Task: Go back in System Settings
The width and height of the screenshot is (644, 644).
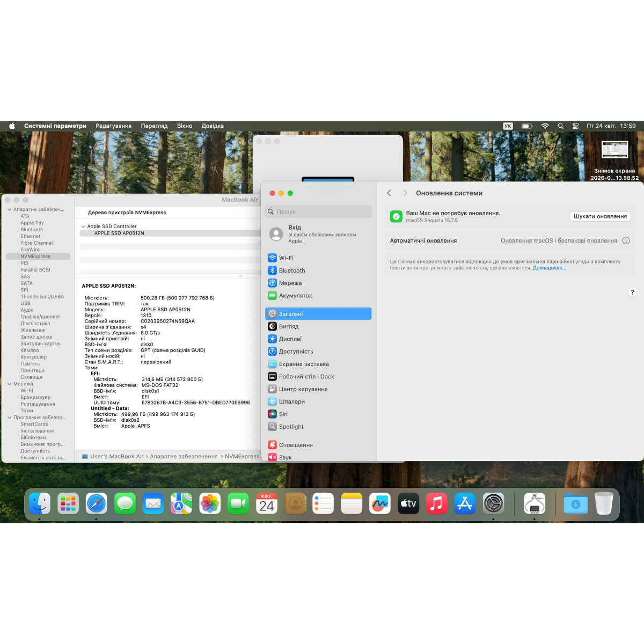Action: 389,193
